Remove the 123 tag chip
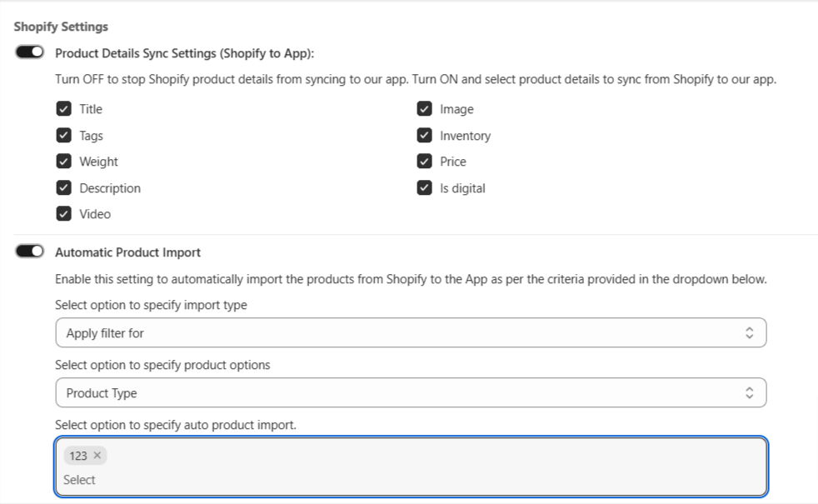 pyautogui.click(x=97, y=456)
